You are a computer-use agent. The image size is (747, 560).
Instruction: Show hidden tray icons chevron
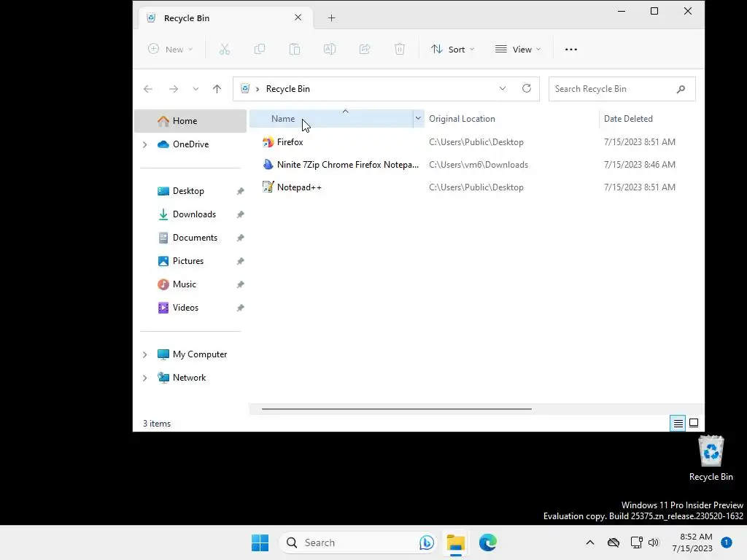click(x=589, y=542)
